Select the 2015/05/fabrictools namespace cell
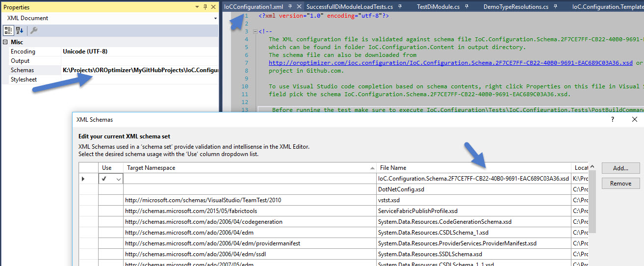The image size is (644, 266). pyautogui.click(x=250, y=211)
